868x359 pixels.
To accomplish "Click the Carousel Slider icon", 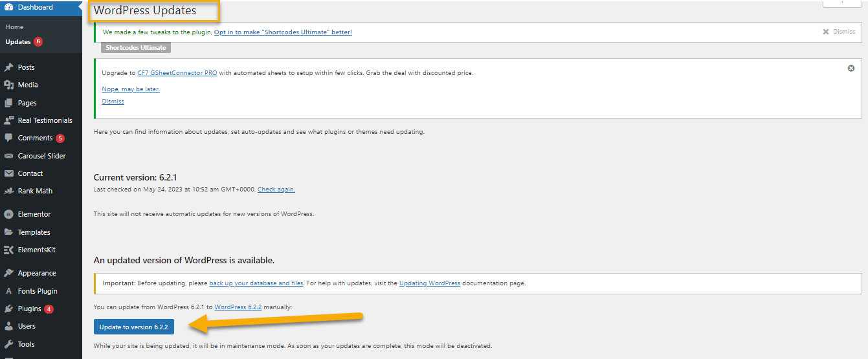I will tap(8, 156).
